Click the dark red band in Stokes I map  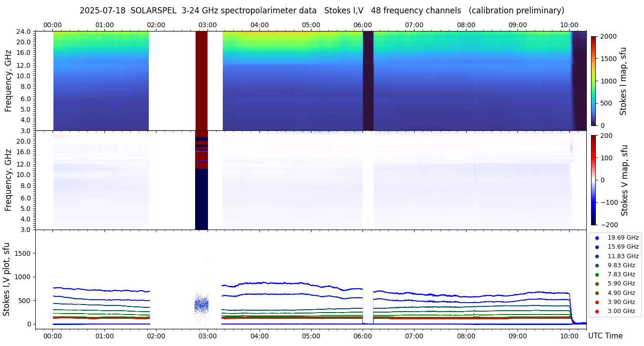pos(201,81)
